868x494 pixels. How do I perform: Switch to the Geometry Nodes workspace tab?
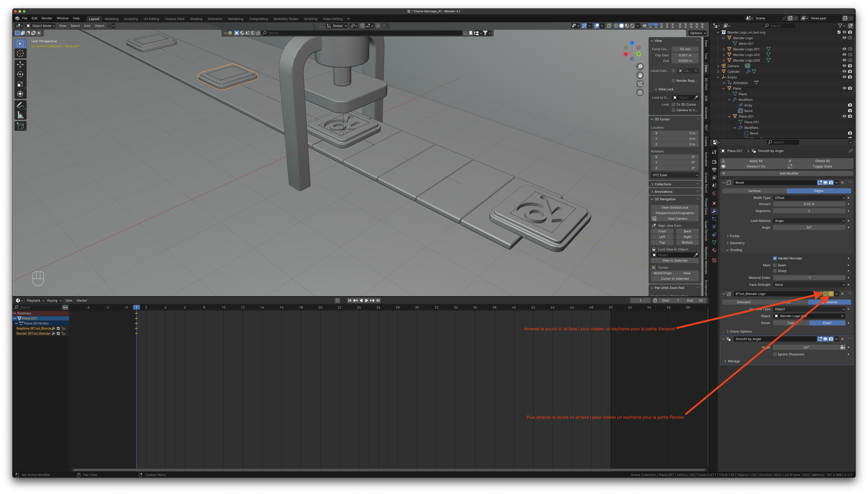(x=286, y=19)
